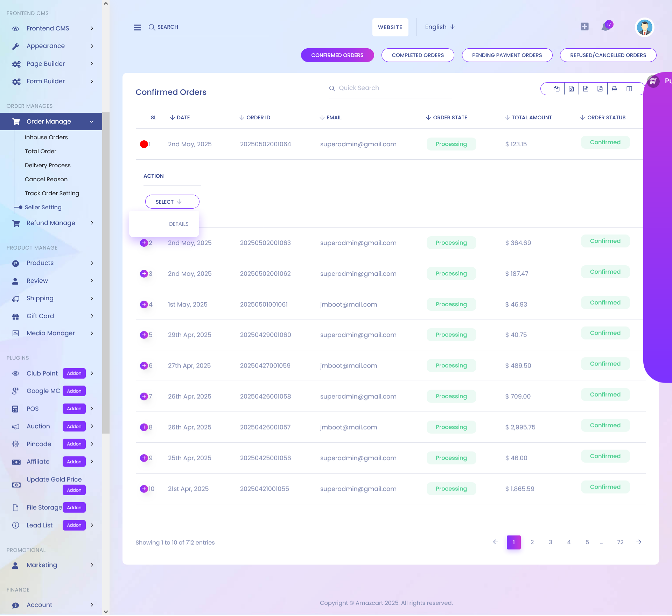
Task: Expand row 9 with plus icon
Action: point(144,458)
